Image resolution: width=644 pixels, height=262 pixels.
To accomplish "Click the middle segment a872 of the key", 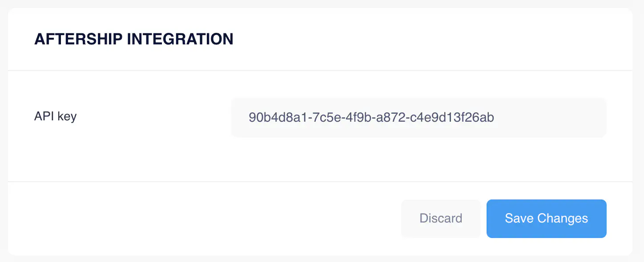I will tap(391, 117).
